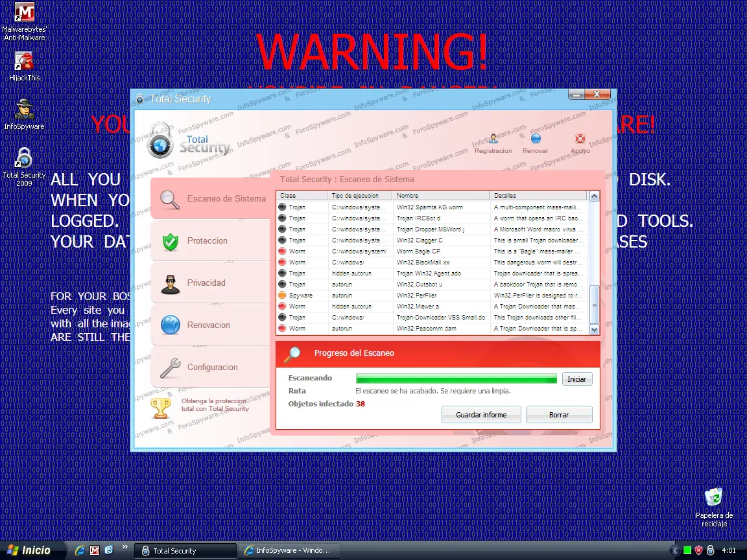This screenshot has width=747, height=560.
Task: Select the Trojan.Win32.Agent.ado row
Action: click(432, 274)
